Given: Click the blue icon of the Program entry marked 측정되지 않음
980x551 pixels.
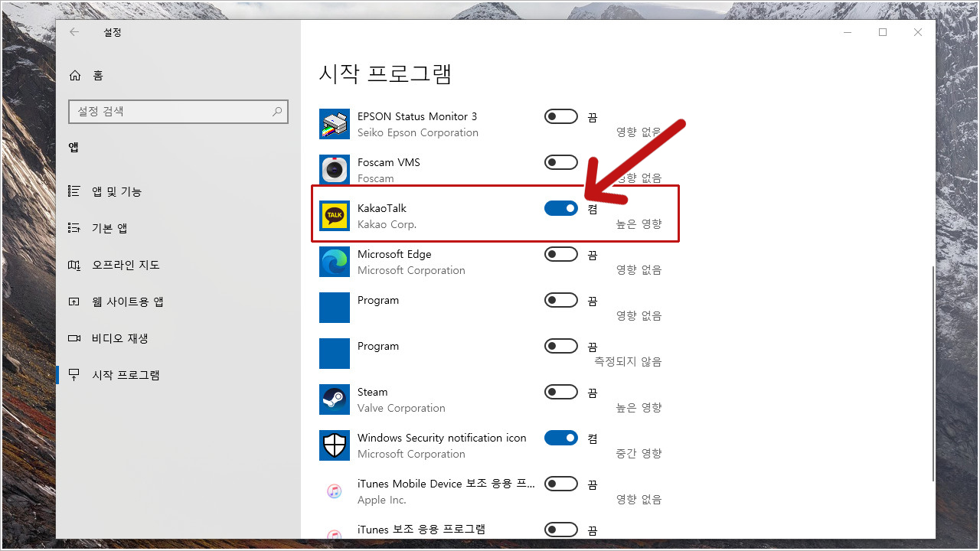Looking at the screenshot, I should point(335,354).
